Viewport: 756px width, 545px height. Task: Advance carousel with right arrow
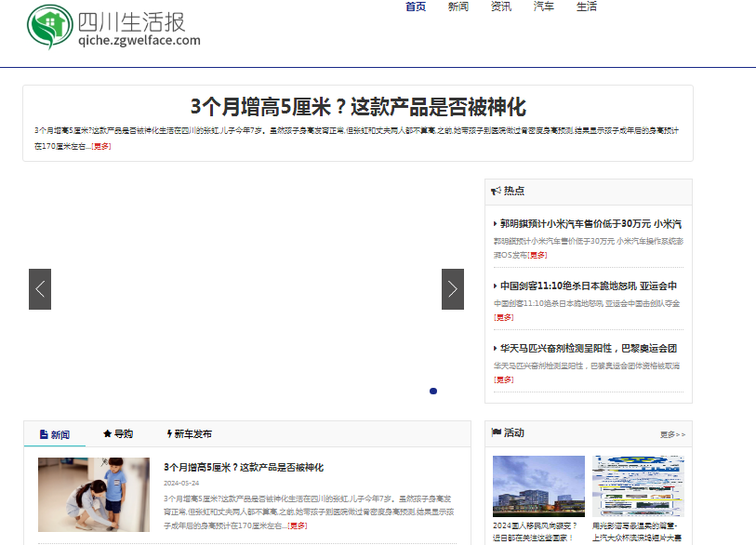point(453,289)
